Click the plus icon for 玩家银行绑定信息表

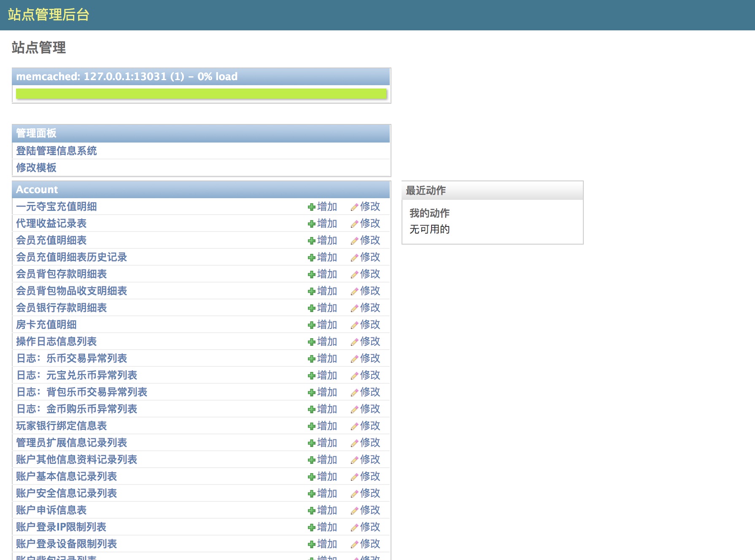point(311,426)
